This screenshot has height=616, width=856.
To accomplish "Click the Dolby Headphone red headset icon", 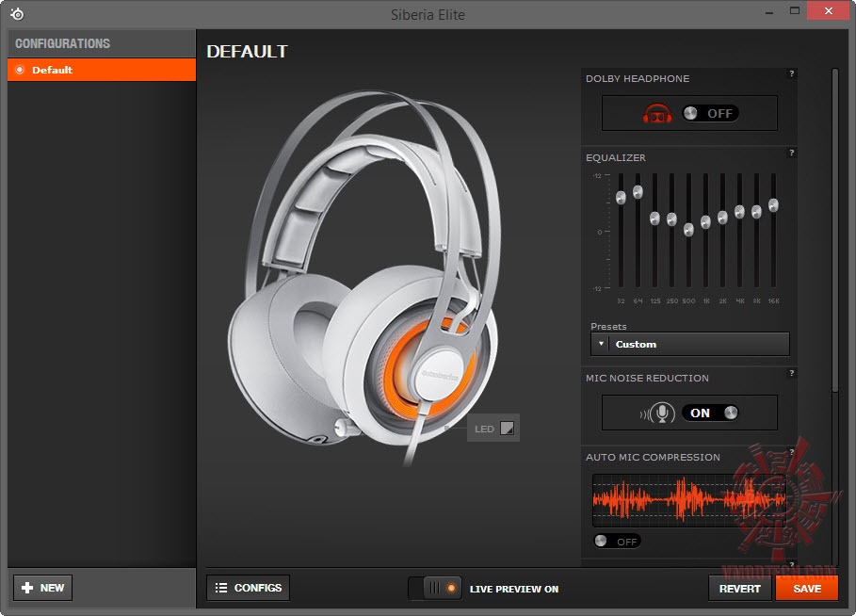I will pyautogui.click(x=657, y=113).
